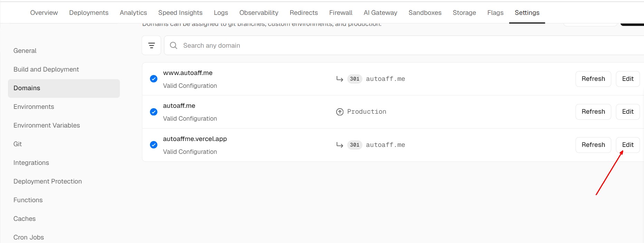Click the autoaff.me domain name in the second row
The height and width of the screenshot is (243, 644).
(179, 106)
